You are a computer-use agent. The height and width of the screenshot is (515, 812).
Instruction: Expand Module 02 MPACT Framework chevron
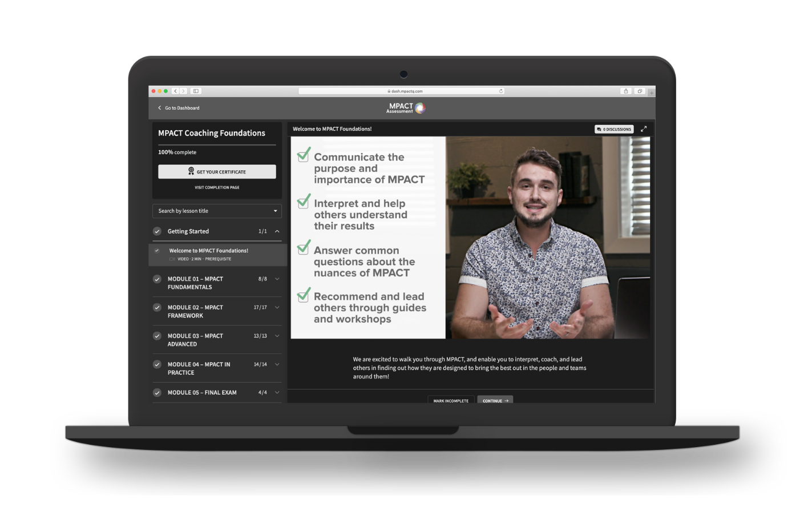coord(277,308)
